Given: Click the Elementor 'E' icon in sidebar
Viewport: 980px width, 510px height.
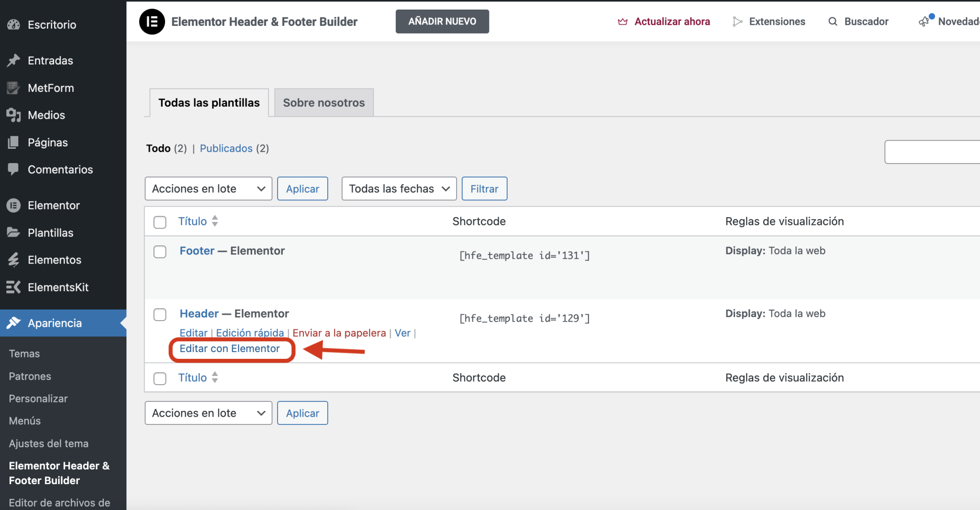Looking at the screenshot, I should [x=13, y=205].
